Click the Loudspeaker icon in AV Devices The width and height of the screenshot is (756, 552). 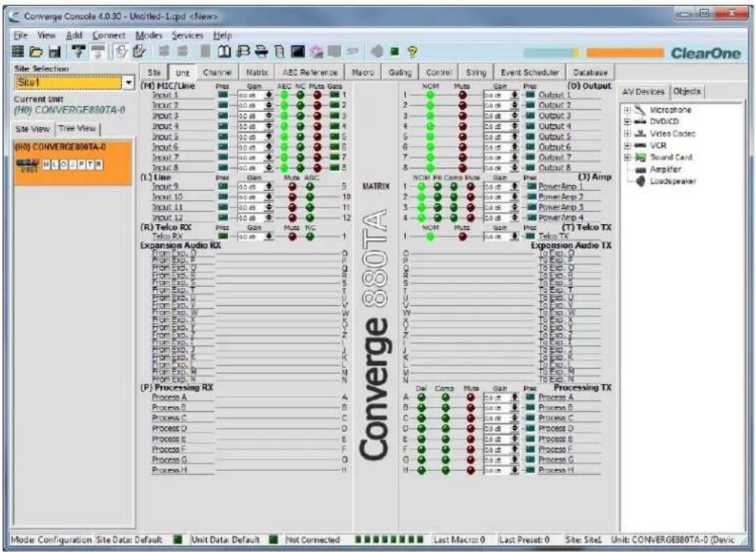tap(640, 181)
